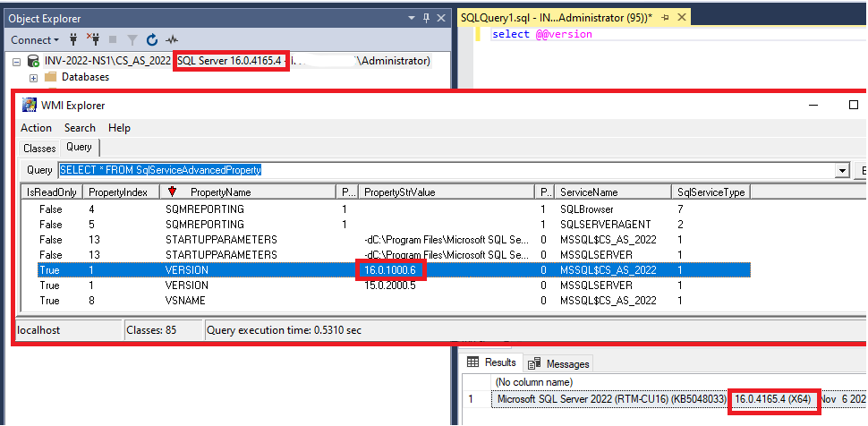Sort by the ServiceName column header
Screen dimensions: 868x426
click(x=613, y=192)
